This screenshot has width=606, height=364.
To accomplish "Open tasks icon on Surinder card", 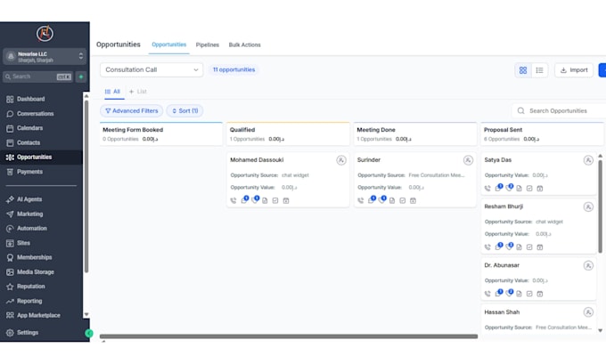I will 402,201.
